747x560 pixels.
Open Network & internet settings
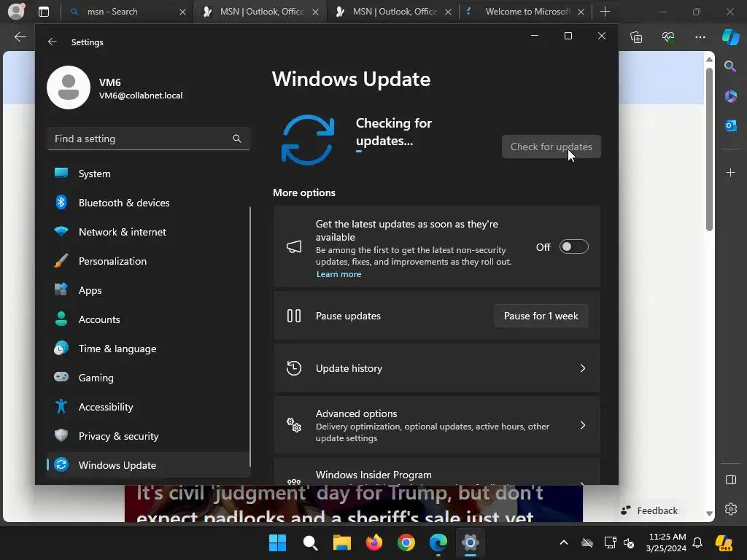[148, 232]
